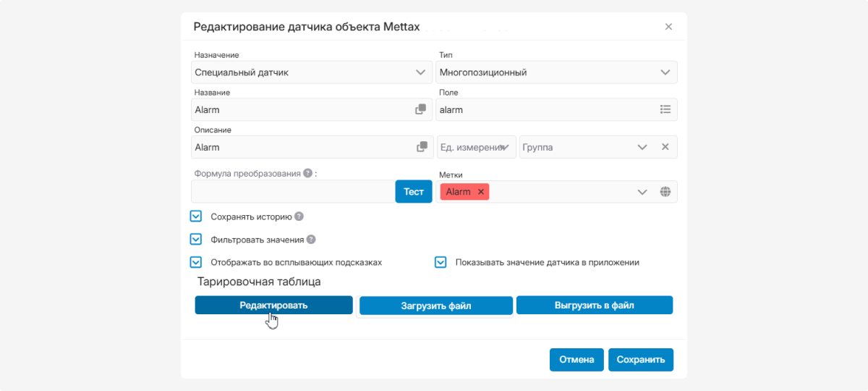Show help for Формула преобразования
The image size is (868, 391).
point(307,173)
